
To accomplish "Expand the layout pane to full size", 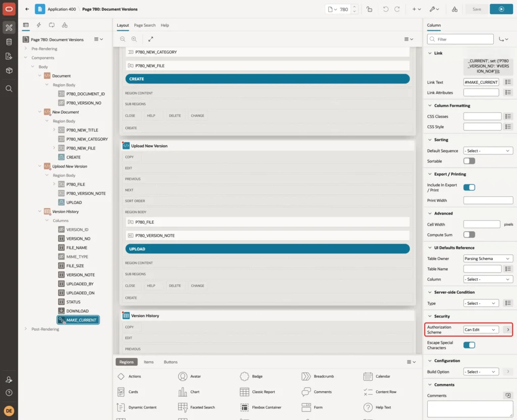I will tap(150, 39).
